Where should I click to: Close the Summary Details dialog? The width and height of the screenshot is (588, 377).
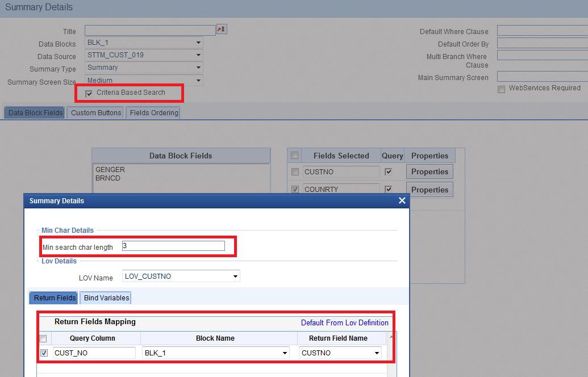tap(402, 200)
